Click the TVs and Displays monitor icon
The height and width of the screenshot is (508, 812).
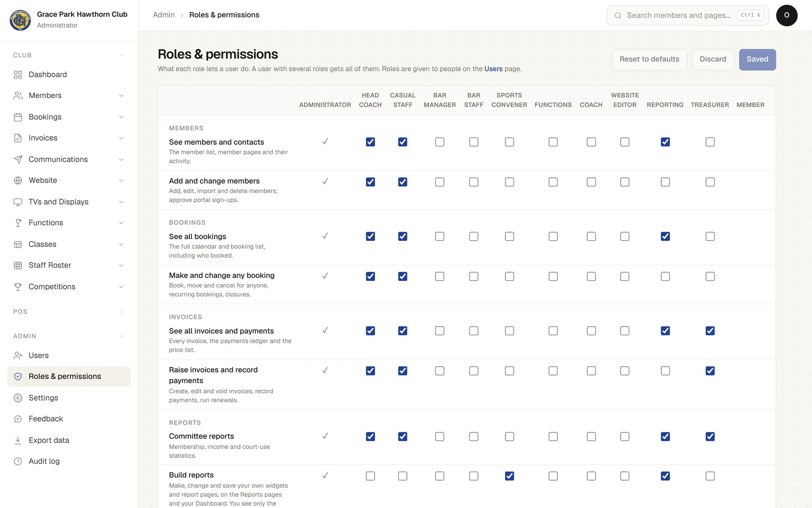[18, 202]
